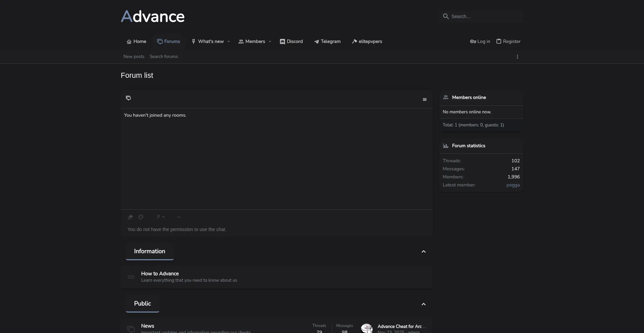Screen dimensions: 644x333
Task: Expand the What's new dropdown arrow
Action: tap(229, 42)
